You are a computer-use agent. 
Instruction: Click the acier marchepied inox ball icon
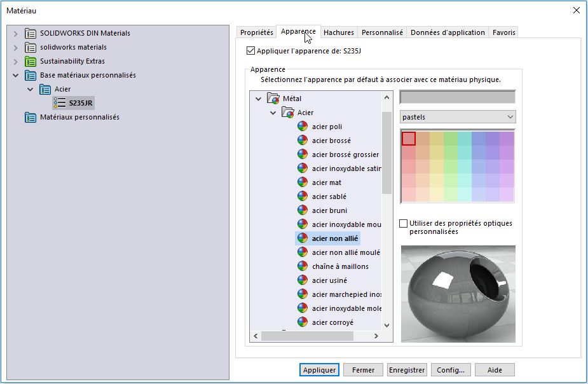303,294
